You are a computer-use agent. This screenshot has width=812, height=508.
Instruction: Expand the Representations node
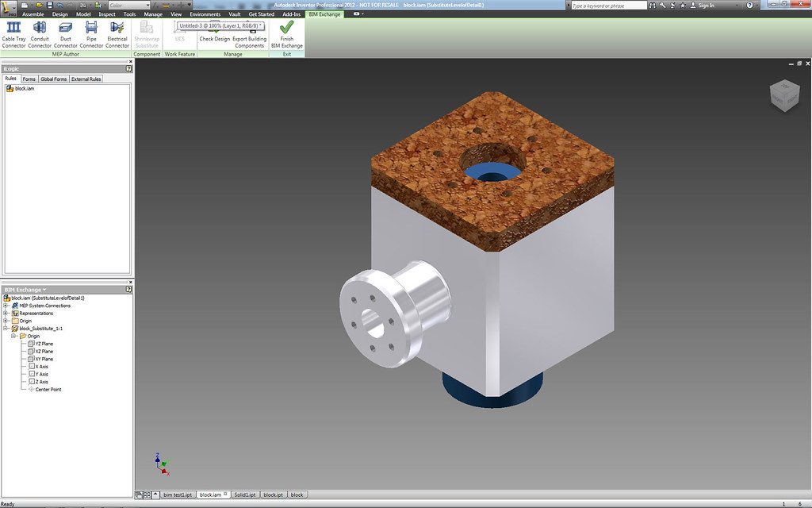[6, 313]
